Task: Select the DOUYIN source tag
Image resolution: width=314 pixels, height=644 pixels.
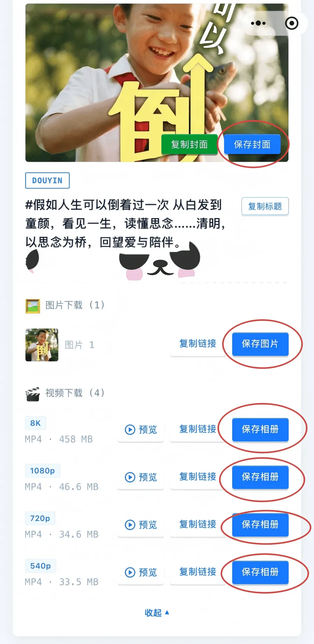Action: 47,181
